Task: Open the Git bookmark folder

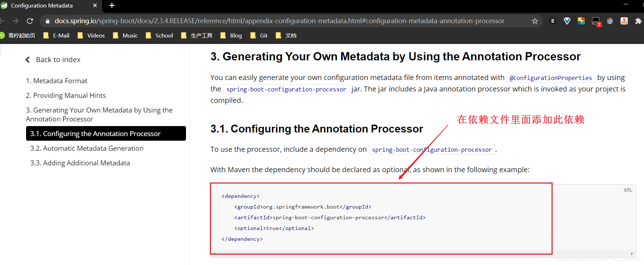Action: 259,35
